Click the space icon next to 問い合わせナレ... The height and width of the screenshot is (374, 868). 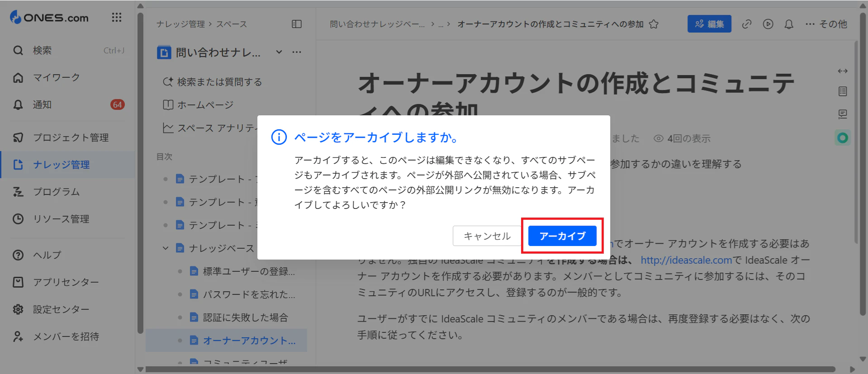coord(164,52)
